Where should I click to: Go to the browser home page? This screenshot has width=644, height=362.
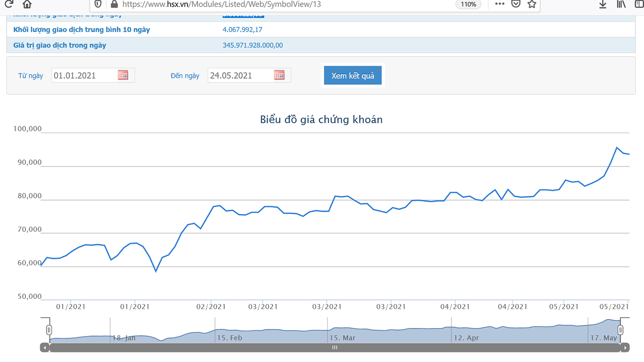tap(27, 4)
